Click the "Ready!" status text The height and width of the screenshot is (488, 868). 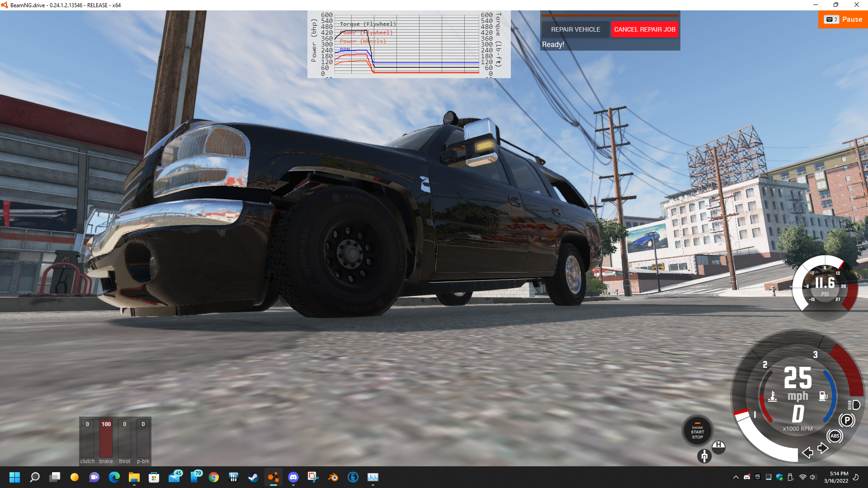coord(553,44)
